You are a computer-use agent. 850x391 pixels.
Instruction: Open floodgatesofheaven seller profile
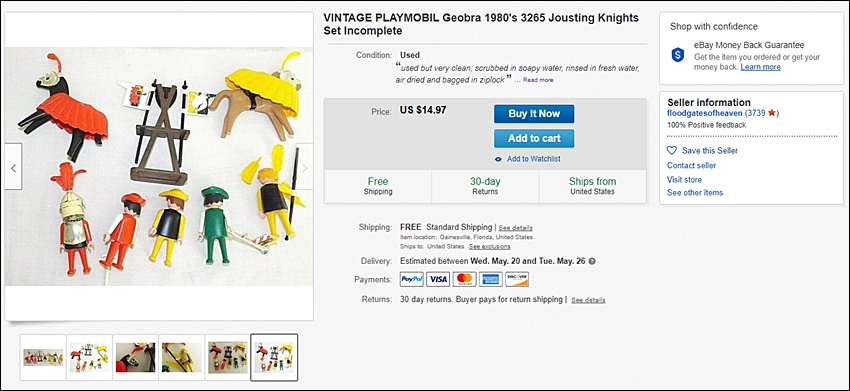[x=705, y=113]
